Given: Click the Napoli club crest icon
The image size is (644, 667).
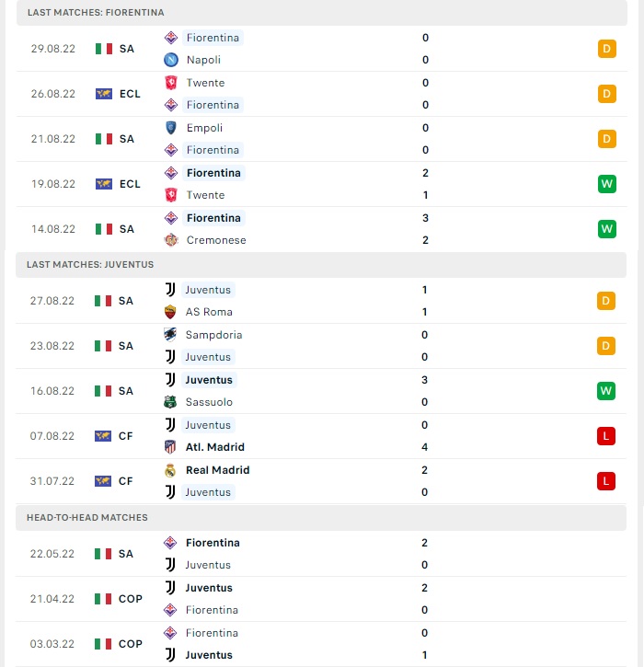Looking at the screenshot, I should pyautogui.click(x=171, y=60).
